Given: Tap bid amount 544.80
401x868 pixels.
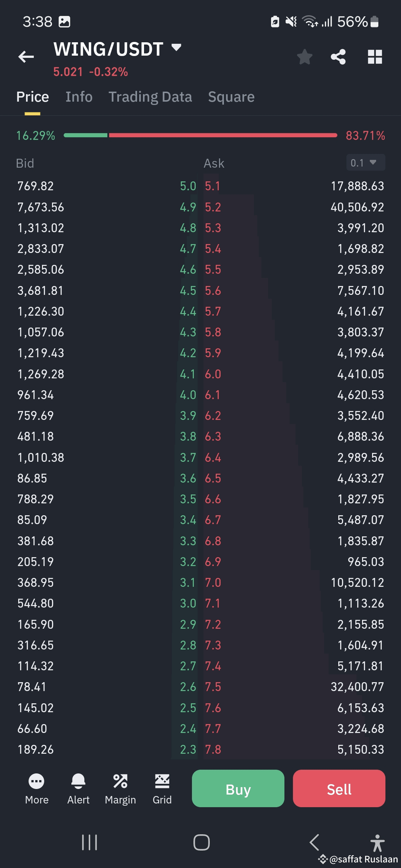Looking at the screenshot, I should pyautogui.click(x=36, y=603).
